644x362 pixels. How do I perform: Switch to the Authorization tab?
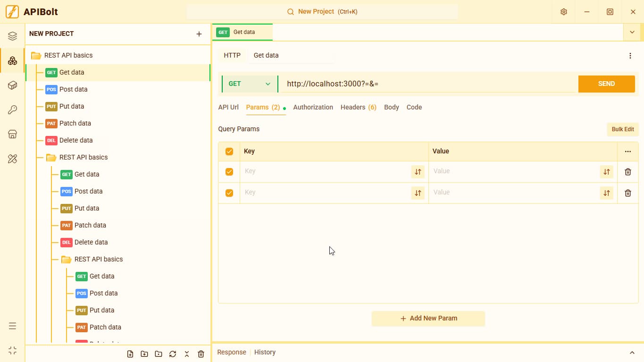coord(313,107)
